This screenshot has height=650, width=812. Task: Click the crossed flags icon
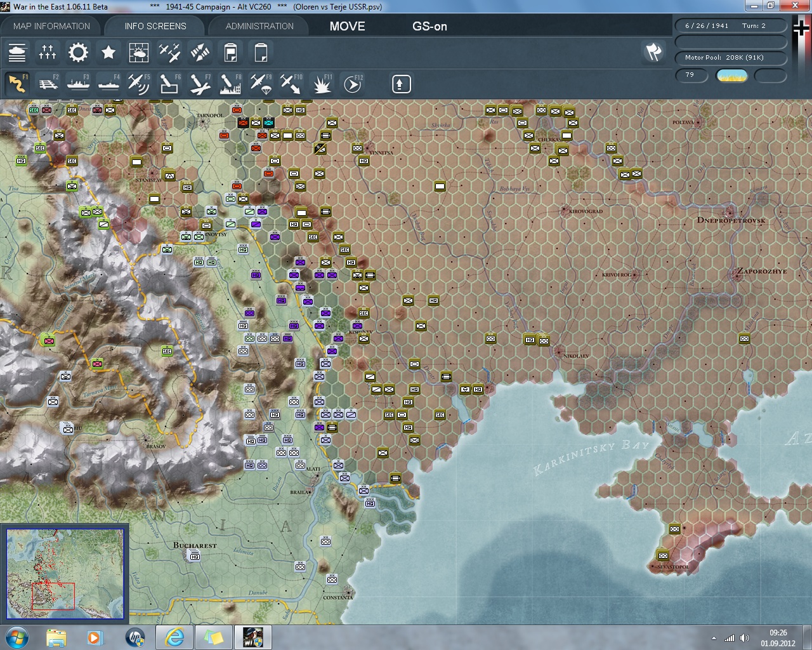pyautogui.click(x=653, y=52)
